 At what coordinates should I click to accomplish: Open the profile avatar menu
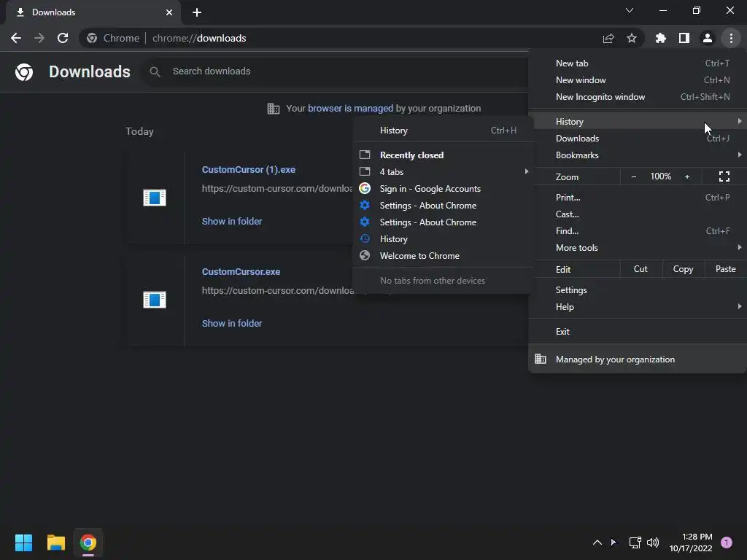pyautogui.click(x=708, y=38)
